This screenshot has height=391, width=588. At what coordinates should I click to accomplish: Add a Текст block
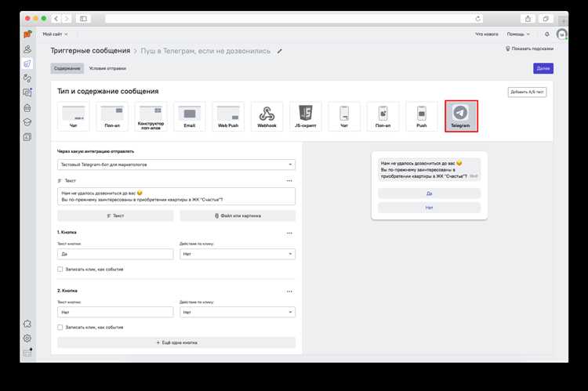(x=115, y=215)
